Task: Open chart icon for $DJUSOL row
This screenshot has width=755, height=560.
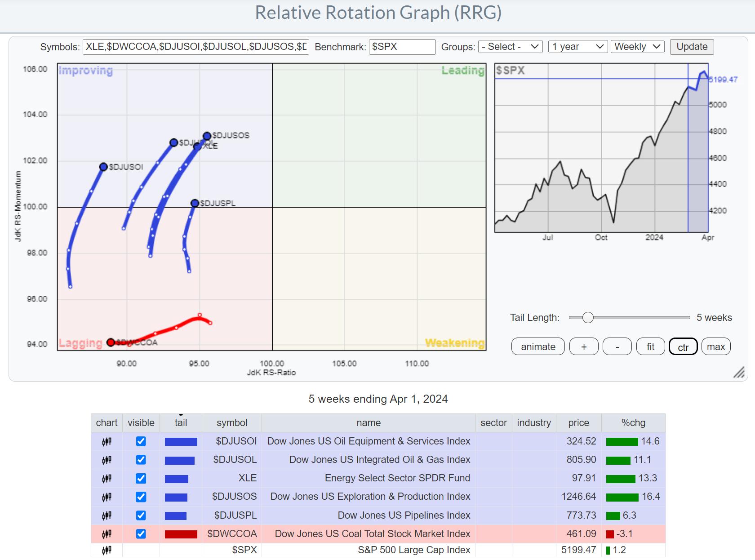Action: (x=107, y=460)
